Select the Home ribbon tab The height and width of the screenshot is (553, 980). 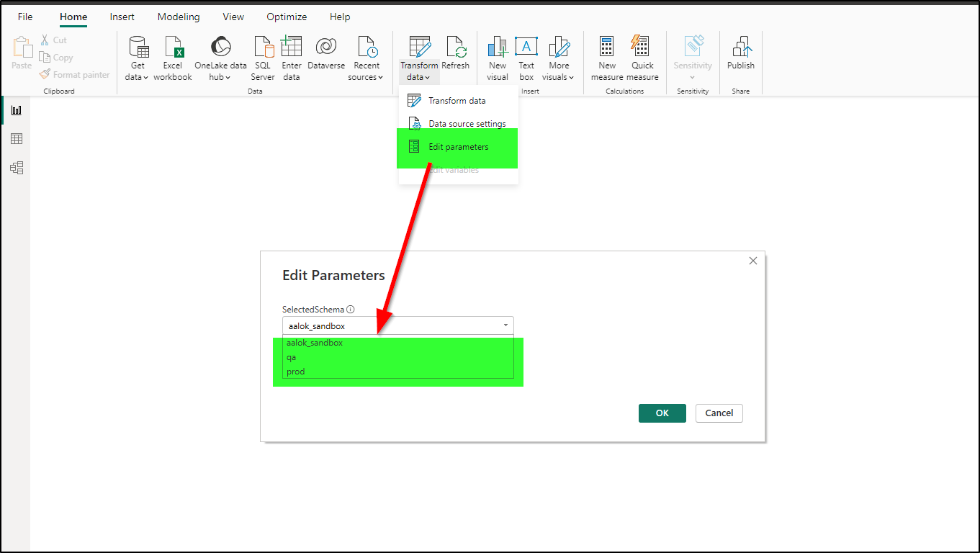[x=73, y=17]
